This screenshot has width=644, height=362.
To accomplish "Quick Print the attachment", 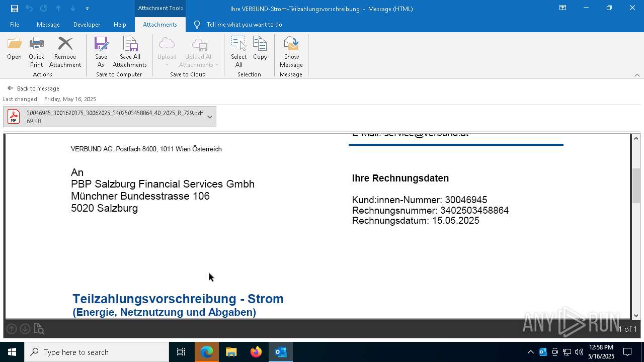I will 36,52.
